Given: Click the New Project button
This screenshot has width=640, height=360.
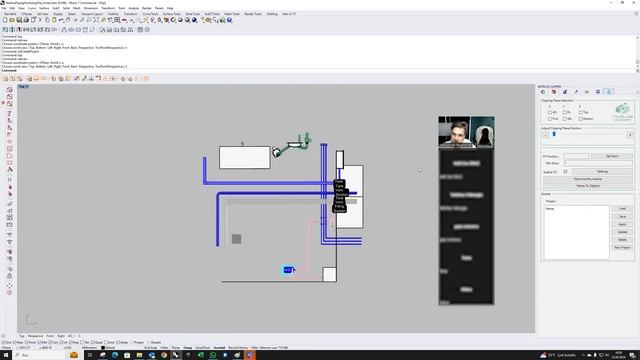Looking at the screenshot, I should [x=622, y=247].
